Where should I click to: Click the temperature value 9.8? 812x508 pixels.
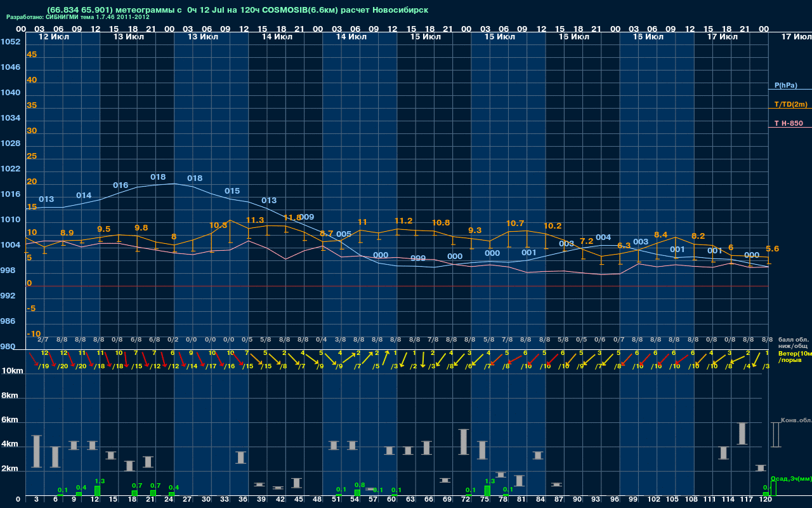(x=141, y=228)
